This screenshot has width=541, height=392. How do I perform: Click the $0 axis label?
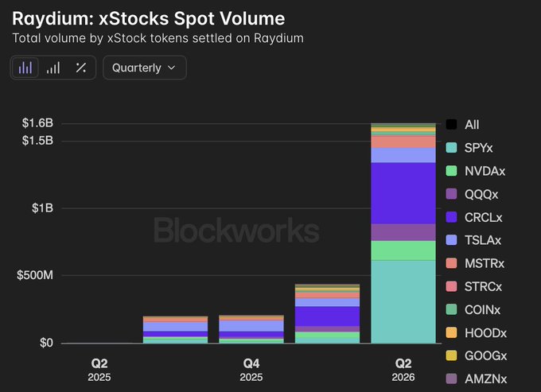(46, 343)
